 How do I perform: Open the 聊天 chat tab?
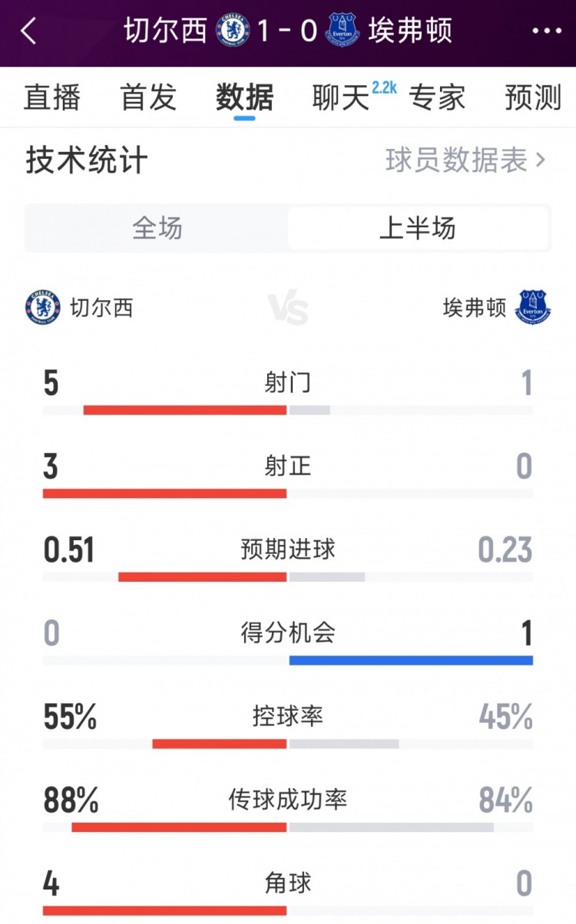(x=342, y=97)
